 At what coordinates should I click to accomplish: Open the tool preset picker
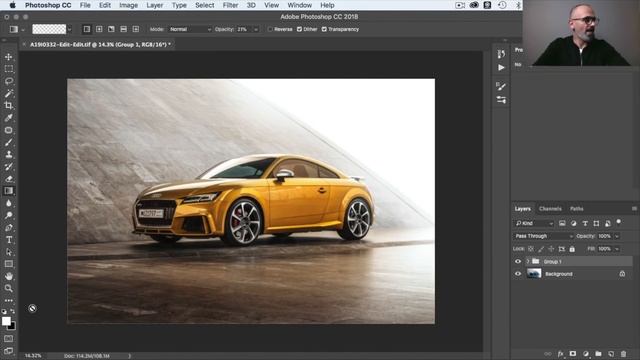click(x=16, y=29)
